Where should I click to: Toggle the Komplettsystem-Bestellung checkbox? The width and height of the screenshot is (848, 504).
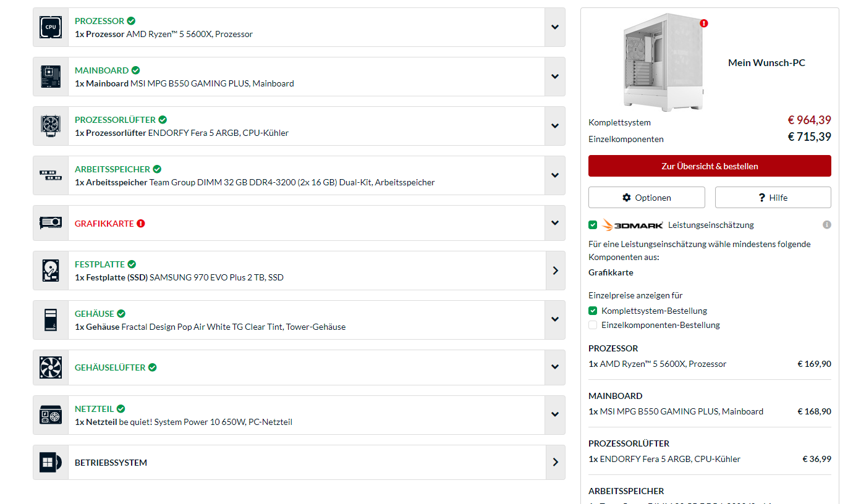tap(593, 311)
